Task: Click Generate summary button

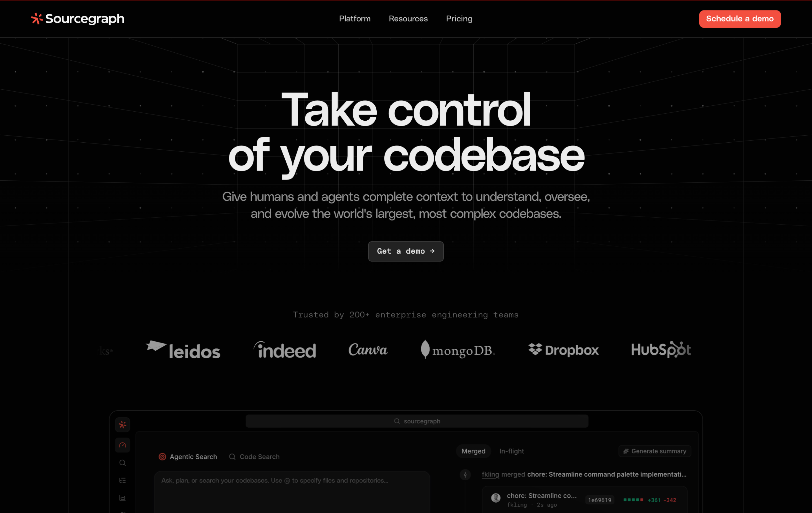Action: click(654, 451)
